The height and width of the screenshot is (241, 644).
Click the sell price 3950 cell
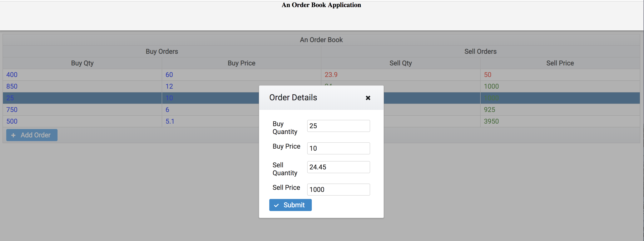point(491,121)
